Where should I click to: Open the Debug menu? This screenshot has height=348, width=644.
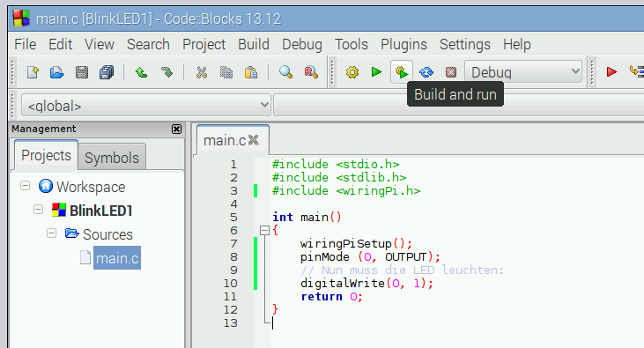302,44
